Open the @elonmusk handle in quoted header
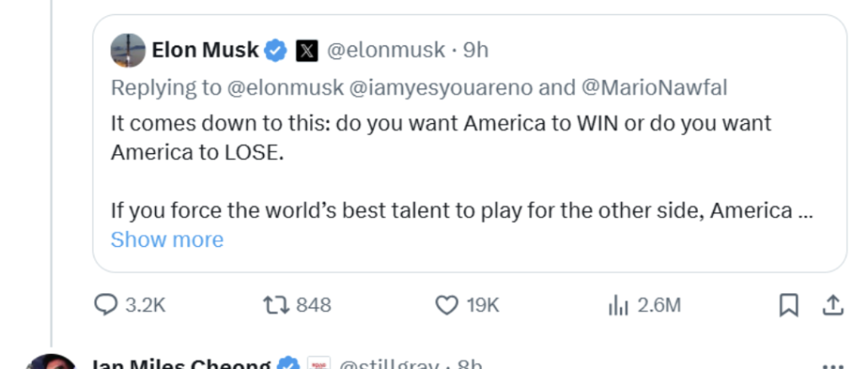 pos(385,51)
